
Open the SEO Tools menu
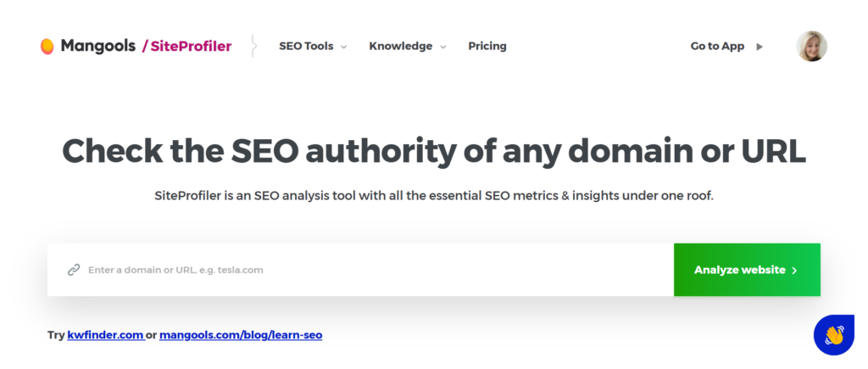[x=306, y=47]
